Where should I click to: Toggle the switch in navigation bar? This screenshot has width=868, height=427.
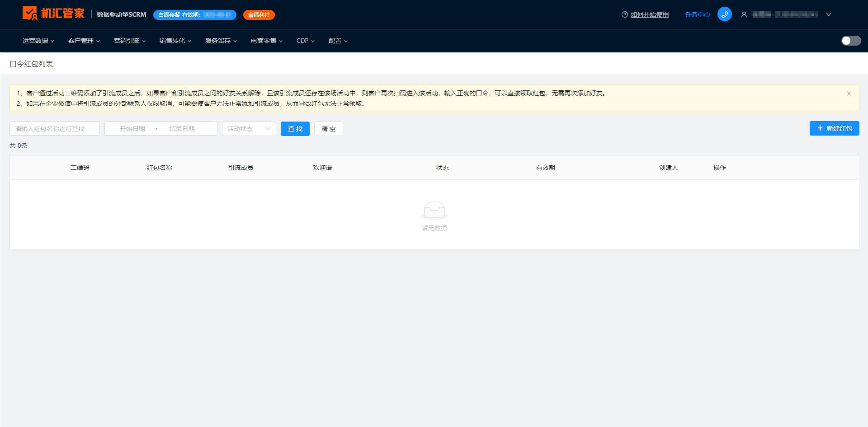pyautogui.click(x=851, y=41)
